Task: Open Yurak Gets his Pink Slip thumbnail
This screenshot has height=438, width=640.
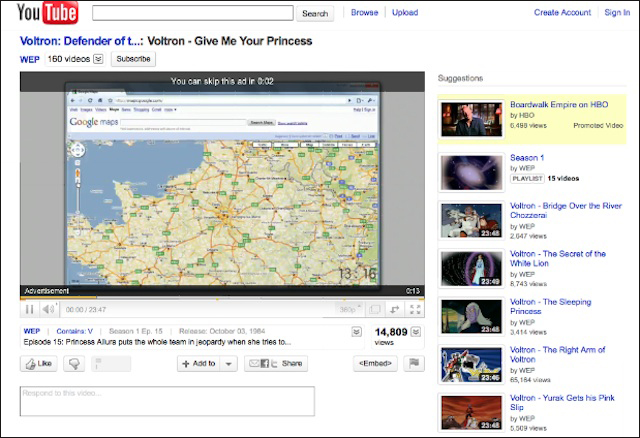Action: click(471, 413)
